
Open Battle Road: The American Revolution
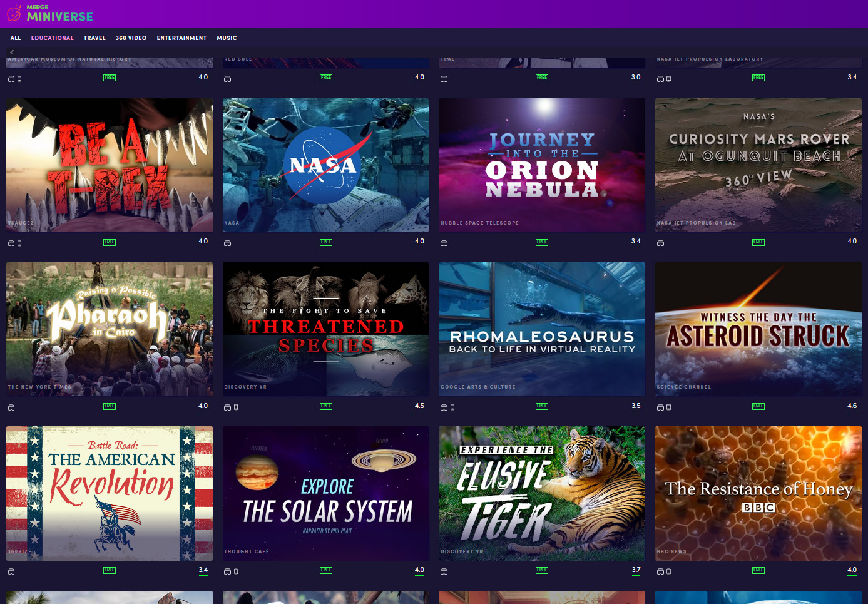pyautogui.click(x=110, y=493)
